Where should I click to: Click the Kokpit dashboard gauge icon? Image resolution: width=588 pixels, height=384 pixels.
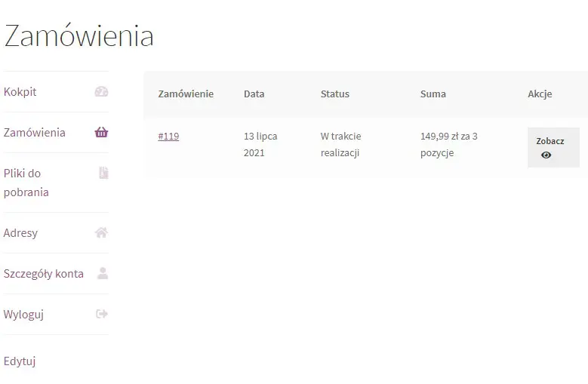click(101, 92)
